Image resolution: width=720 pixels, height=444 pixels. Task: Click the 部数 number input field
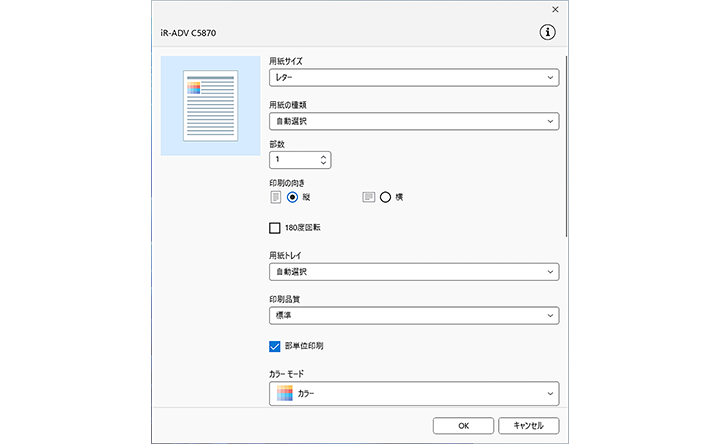coord(292,159)
